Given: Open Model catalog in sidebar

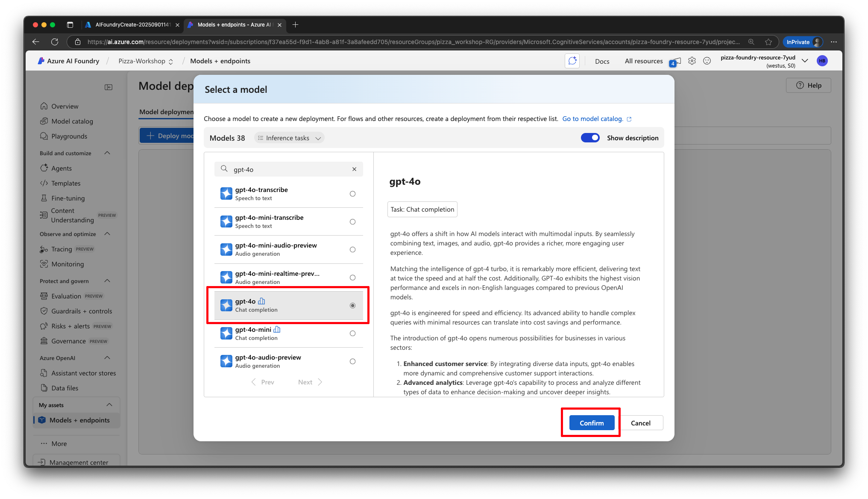Looking at the screenshot, I should tap(72, 121).
